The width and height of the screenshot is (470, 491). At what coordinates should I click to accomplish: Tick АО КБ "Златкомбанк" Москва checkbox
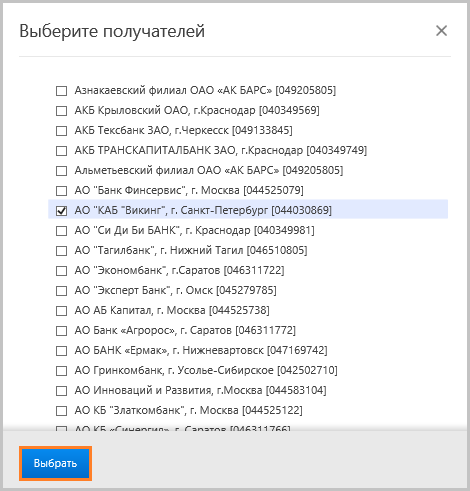[61, 411]
